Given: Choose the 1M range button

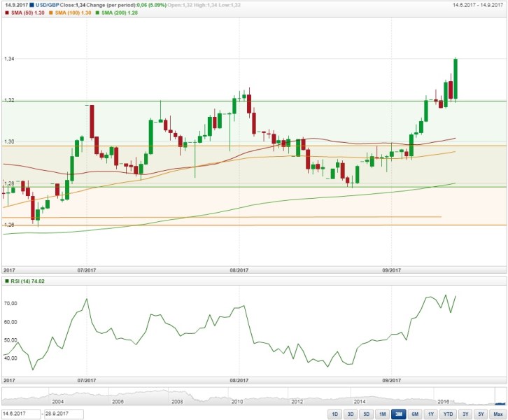Looking at the screenshot, I should click(x=383, y=414).
